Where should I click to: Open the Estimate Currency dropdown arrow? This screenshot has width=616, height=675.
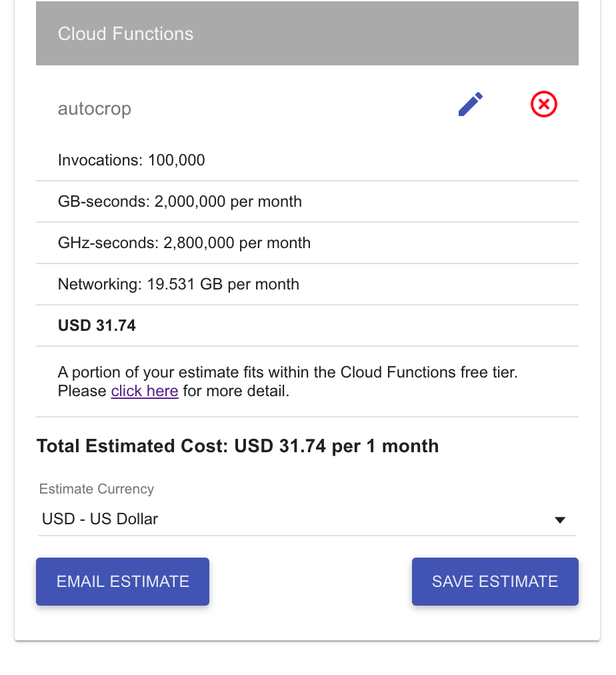tap(559, 520)
